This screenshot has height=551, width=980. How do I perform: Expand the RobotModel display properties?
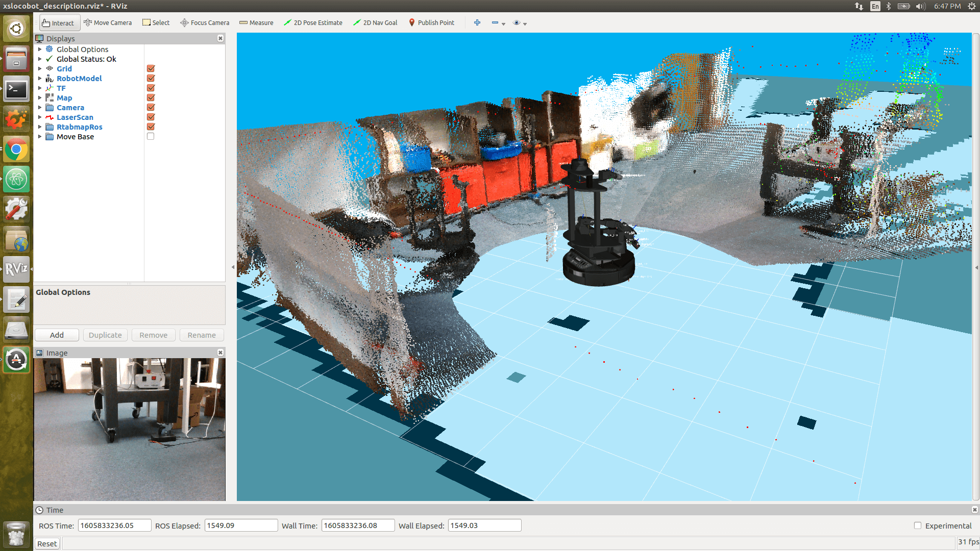point(40,78)
